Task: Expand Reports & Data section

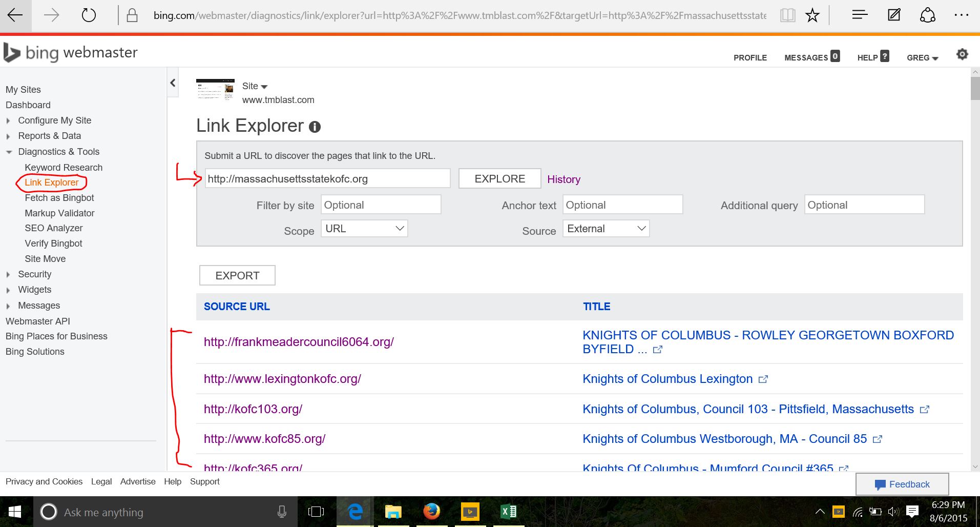Action: (8, 136)
